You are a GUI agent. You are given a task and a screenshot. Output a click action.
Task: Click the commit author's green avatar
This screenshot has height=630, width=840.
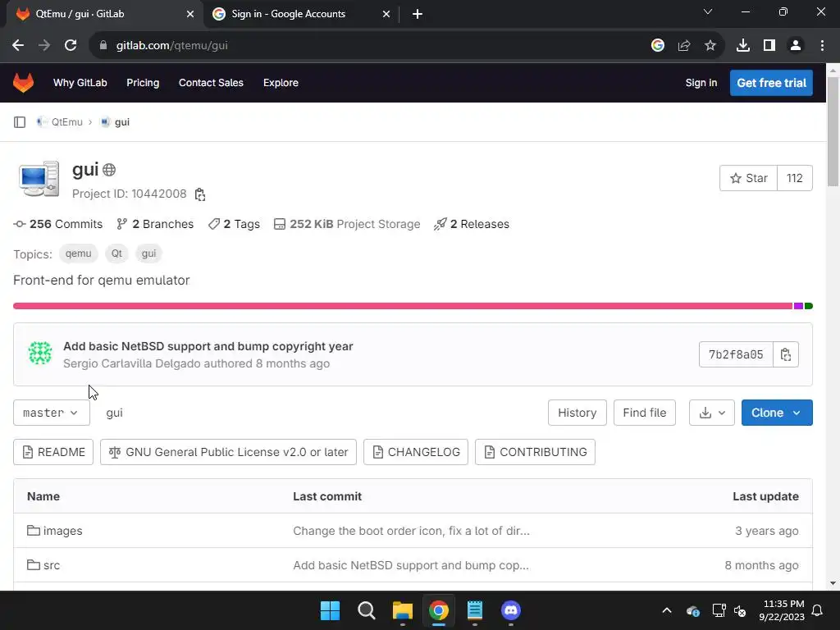40,353
